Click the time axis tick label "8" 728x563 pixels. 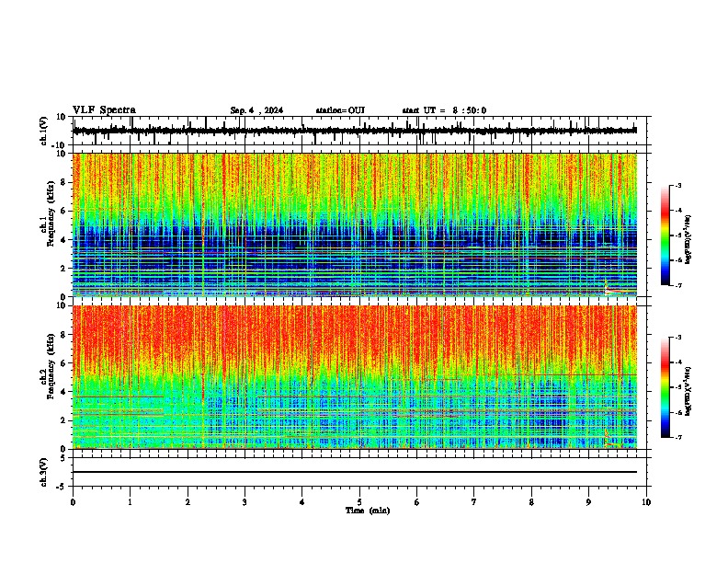(x=531, y=502)
